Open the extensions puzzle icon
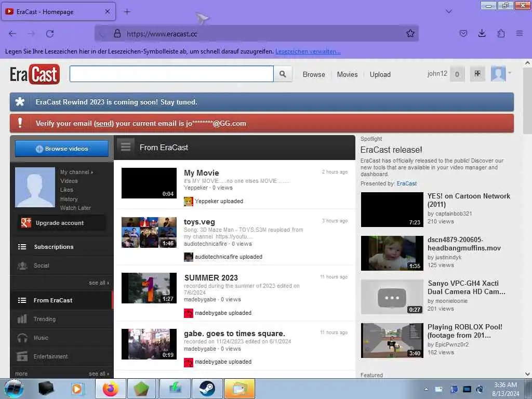Viewport: 532px width, 399px height. tap(501, 33)
